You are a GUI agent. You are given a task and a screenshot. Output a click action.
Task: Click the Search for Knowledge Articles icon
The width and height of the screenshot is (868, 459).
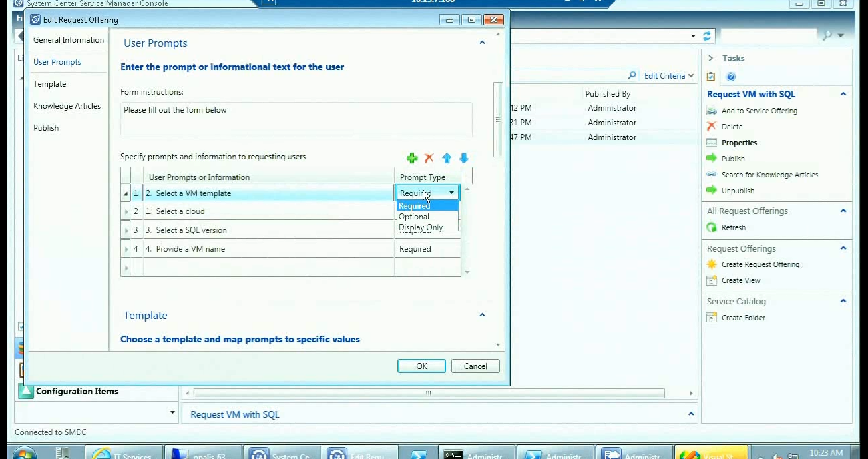pos(712,175)
